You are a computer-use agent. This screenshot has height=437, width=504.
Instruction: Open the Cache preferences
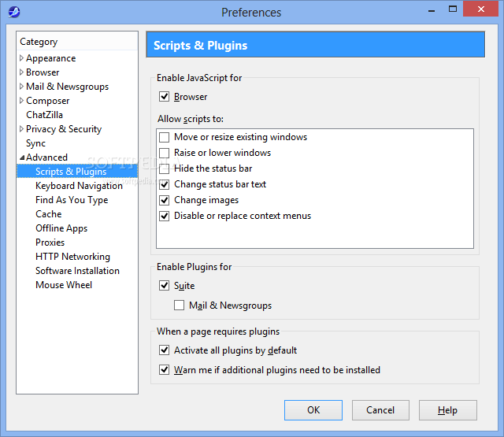click(49, 214)
